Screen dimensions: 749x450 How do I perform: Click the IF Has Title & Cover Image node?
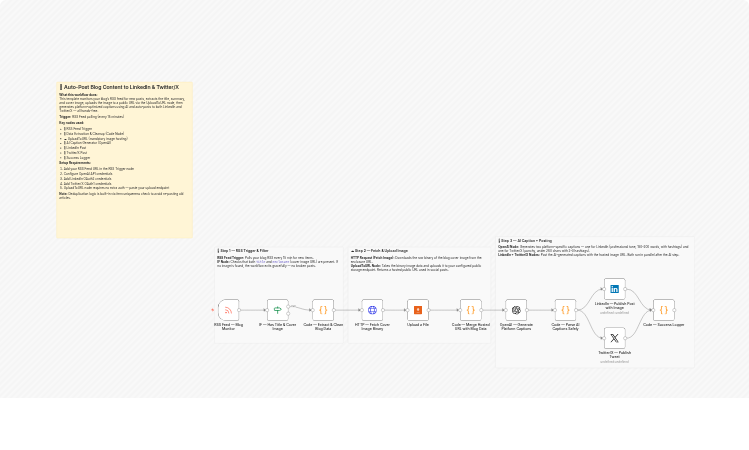[278, 310]
